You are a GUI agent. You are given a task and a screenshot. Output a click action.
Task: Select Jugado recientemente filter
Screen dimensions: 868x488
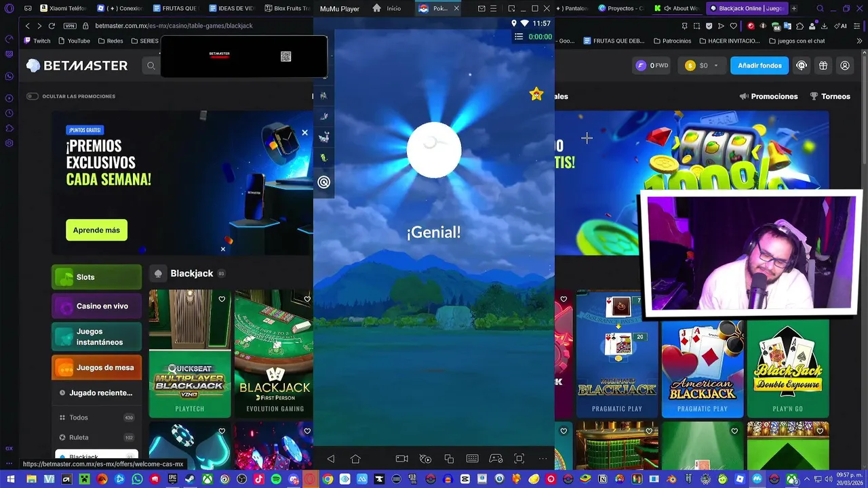click(x=96, y=393)
